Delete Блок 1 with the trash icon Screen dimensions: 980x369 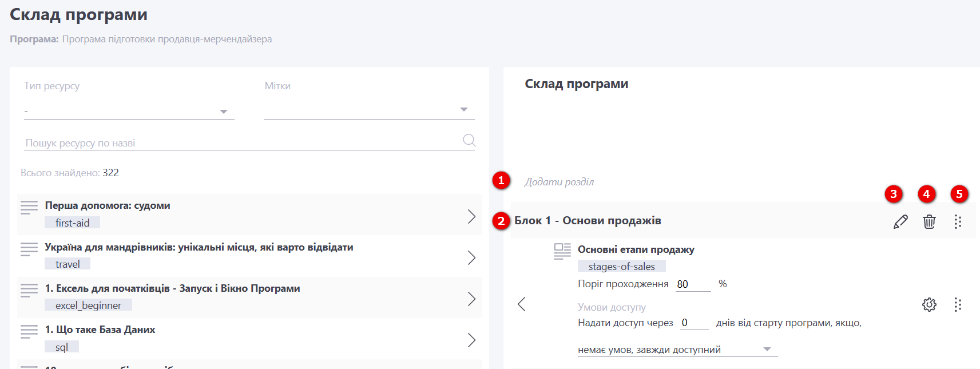929,221
